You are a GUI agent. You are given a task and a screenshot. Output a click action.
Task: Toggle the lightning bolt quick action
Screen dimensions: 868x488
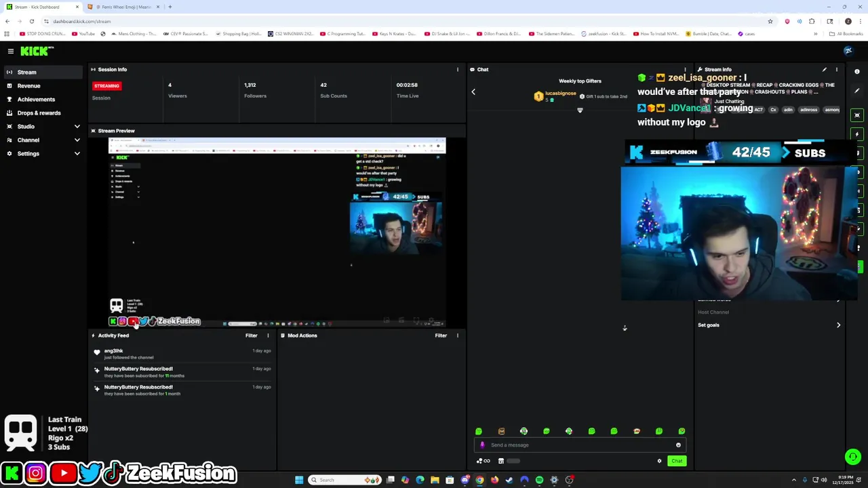[x=857, y=134]
